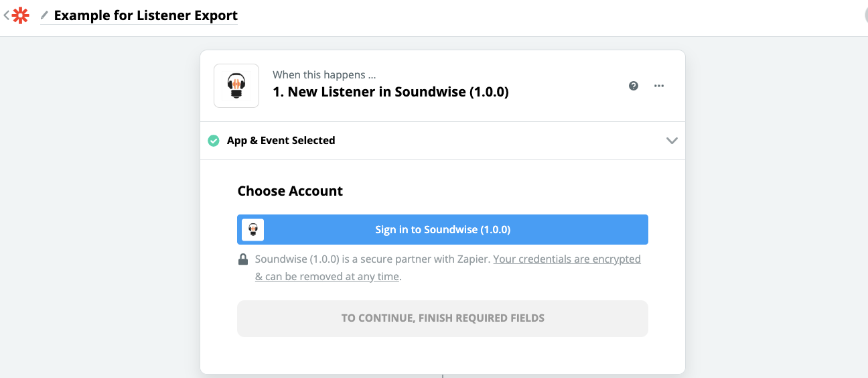Click small Soundwise logo inside sign-in button

pos(252,230)
